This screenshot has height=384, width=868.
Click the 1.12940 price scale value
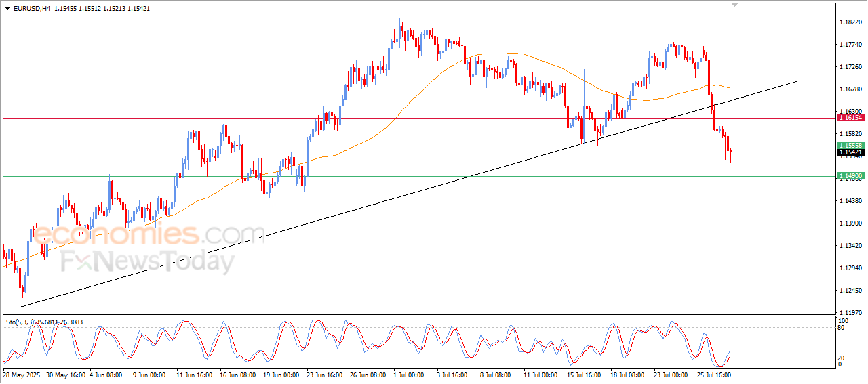click(x=850, y=268)
